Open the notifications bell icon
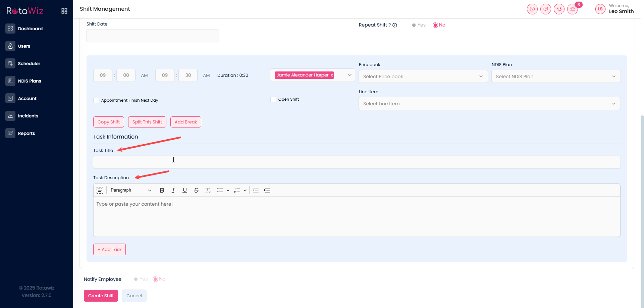Viewport: 644px width, 308px height. pyautogui.click(x=573, y=9)
